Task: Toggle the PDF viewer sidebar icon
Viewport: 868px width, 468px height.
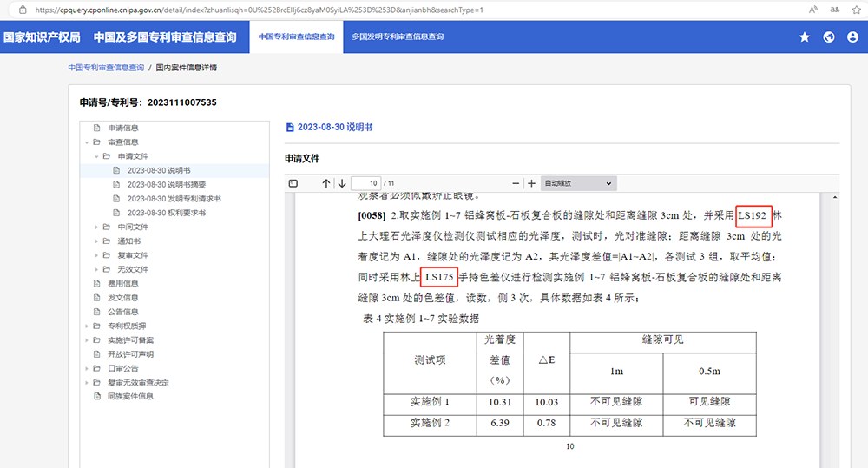Action: tap(293, 183)
